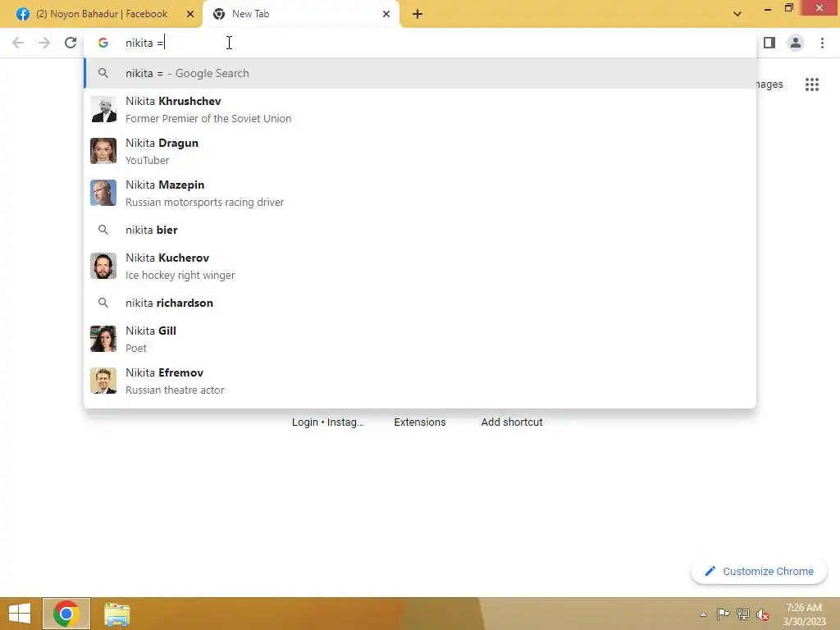Click the Customize Chrome button
The image size is (840, 630).
click(x=759, y=571)
